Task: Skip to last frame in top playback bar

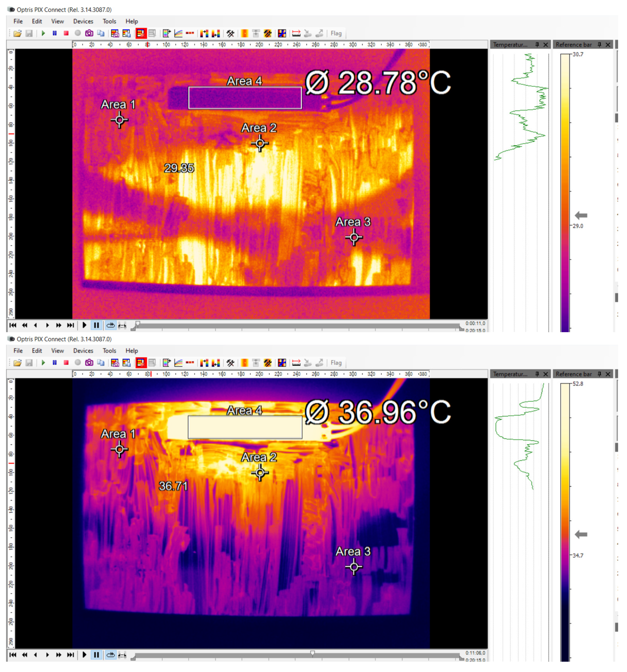Action: coord(70,325)
